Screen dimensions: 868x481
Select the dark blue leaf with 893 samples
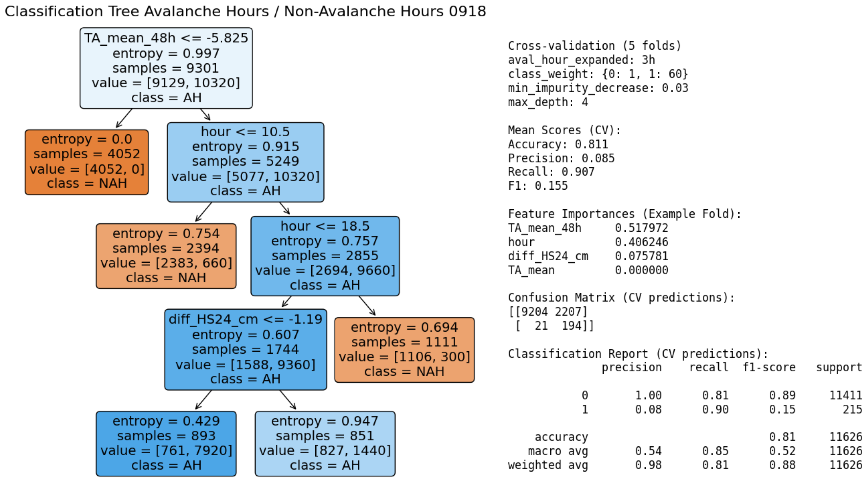[x=166, y=443]
